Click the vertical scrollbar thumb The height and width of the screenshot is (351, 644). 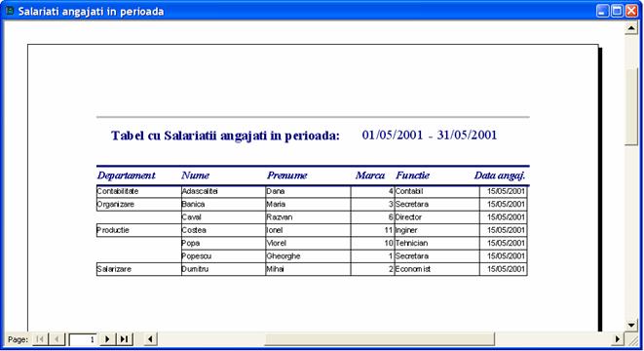coord(631,107)
